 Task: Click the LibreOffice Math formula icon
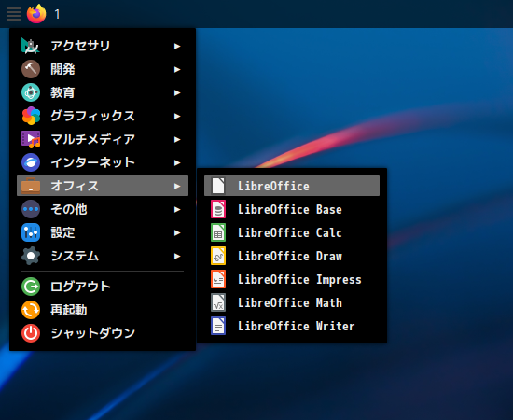(218, 302)
